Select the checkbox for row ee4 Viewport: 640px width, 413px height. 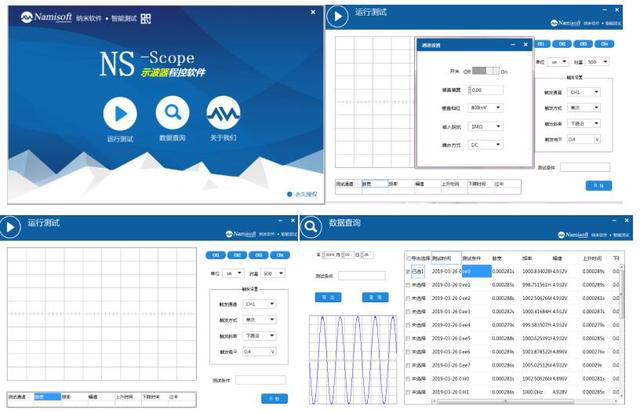point(409,324)
